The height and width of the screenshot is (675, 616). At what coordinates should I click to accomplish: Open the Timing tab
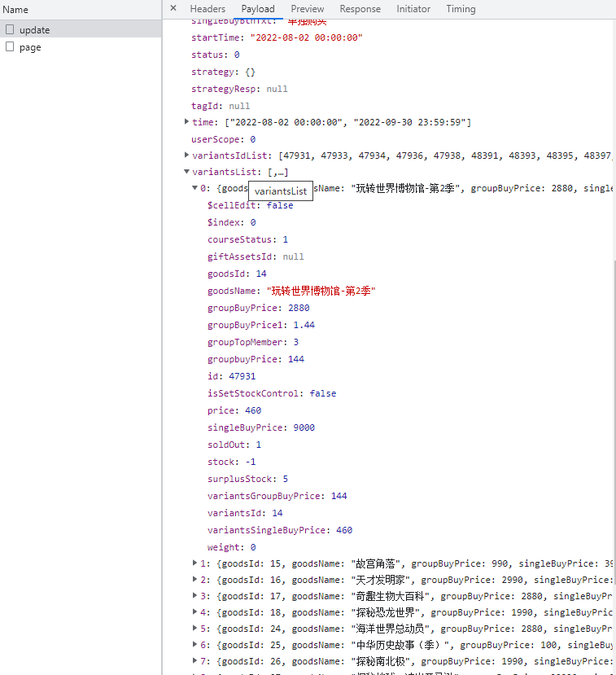tap(461, 9)
